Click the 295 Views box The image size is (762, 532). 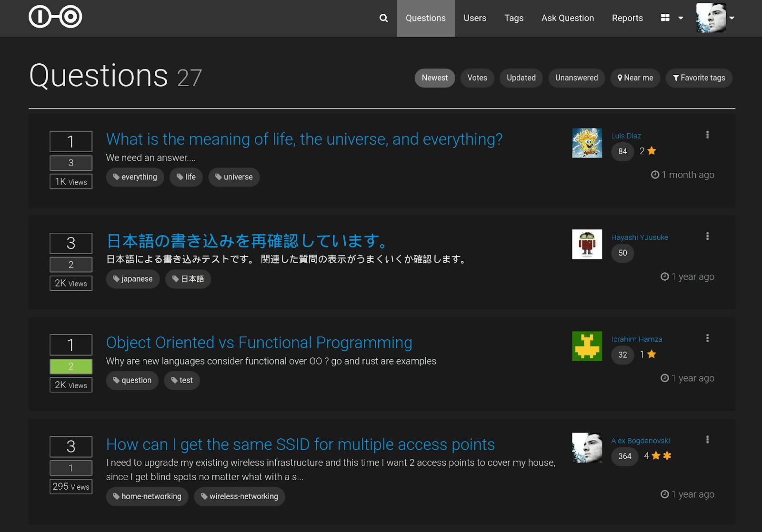71,486
